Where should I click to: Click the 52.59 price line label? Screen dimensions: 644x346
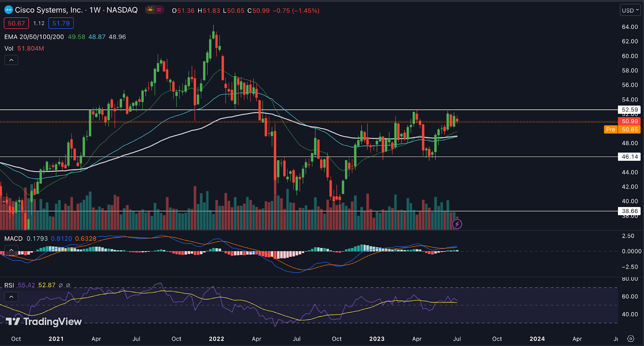click(630, 110)
